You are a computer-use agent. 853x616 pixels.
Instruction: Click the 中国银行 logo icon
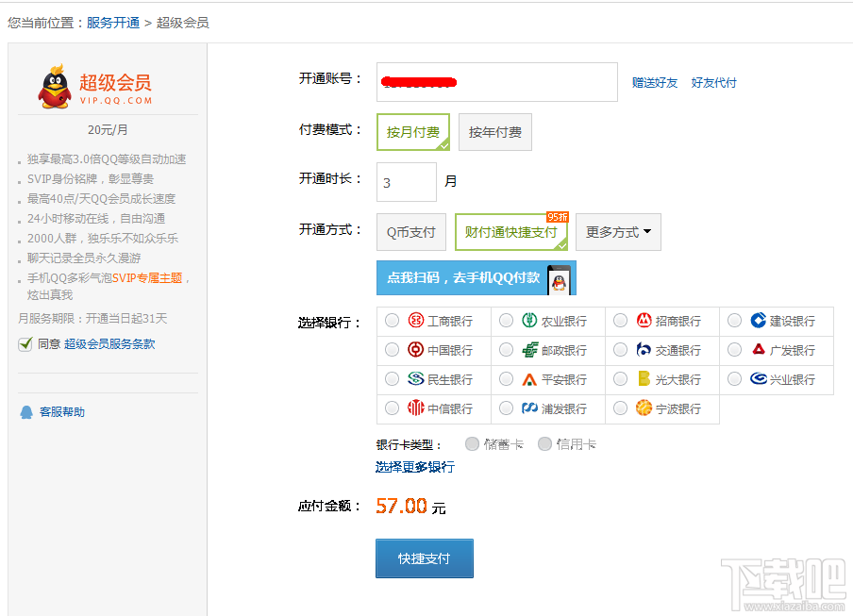(x=415, y=350)
